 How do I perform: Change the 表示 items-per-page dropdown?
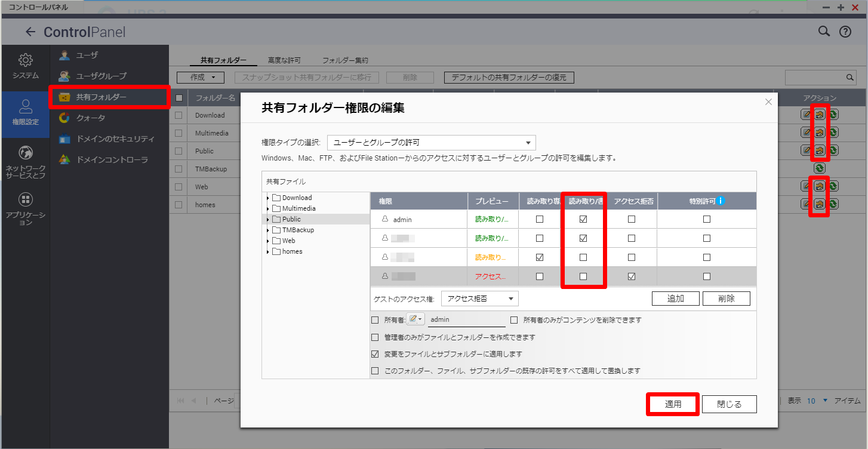coord(817,401)
